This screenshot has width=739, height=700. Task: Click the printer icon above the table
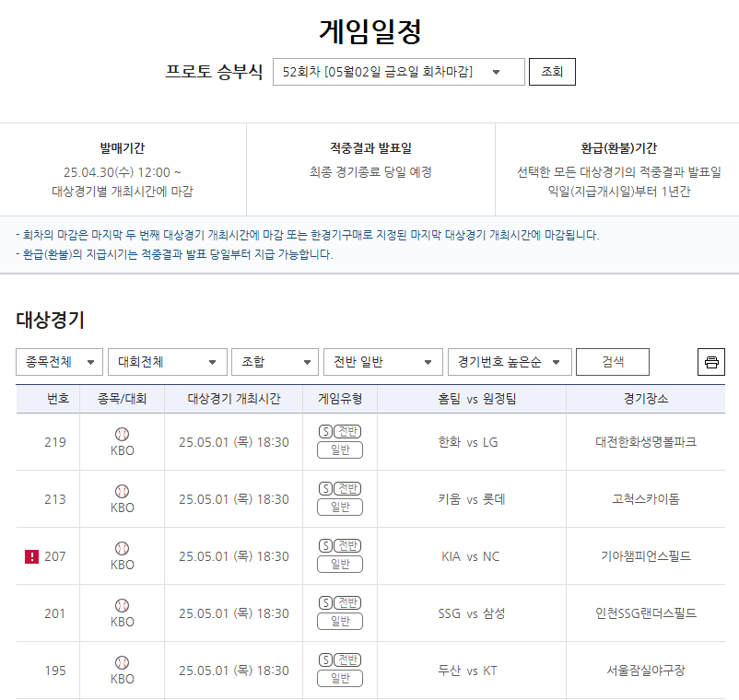[x=710, y=362]
